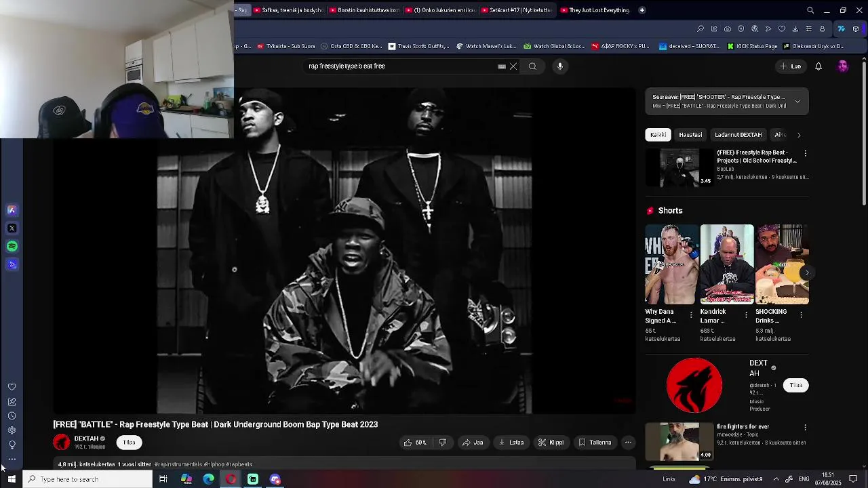Open the player icon in sidebar
868x488 pixels.
coord(12,264)
